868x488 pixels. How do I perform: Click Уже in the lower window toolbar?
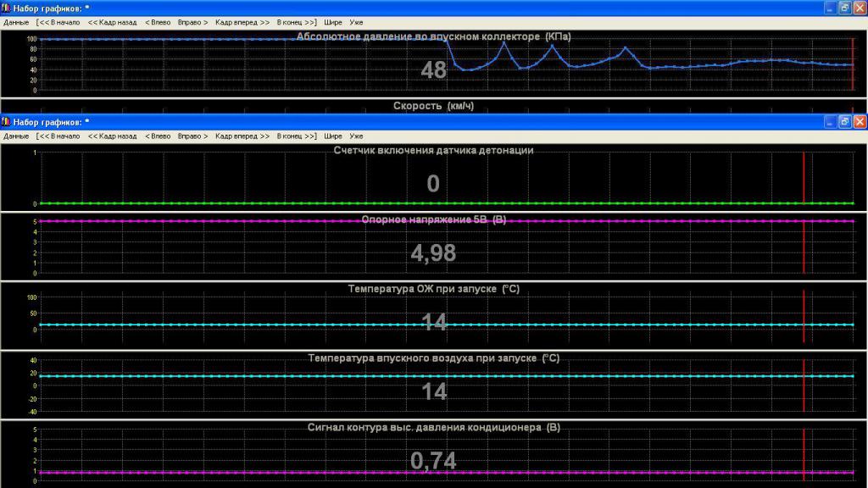click(x=356, y=136)
